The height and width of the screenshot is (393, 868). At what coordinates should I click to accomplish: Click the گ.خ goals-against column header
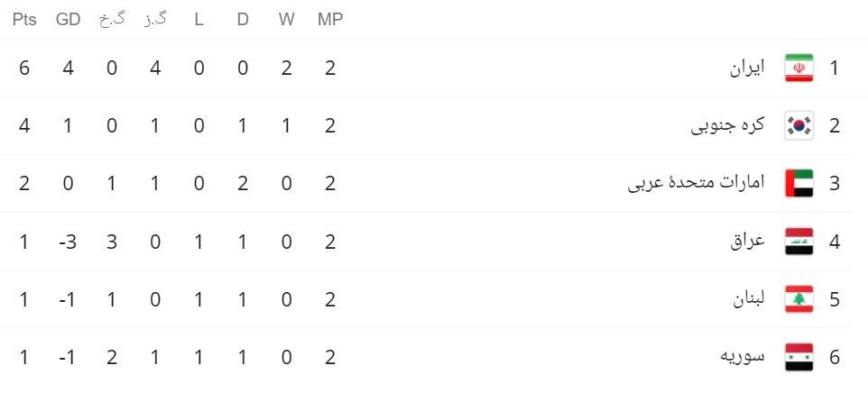(x=112, y=19)
